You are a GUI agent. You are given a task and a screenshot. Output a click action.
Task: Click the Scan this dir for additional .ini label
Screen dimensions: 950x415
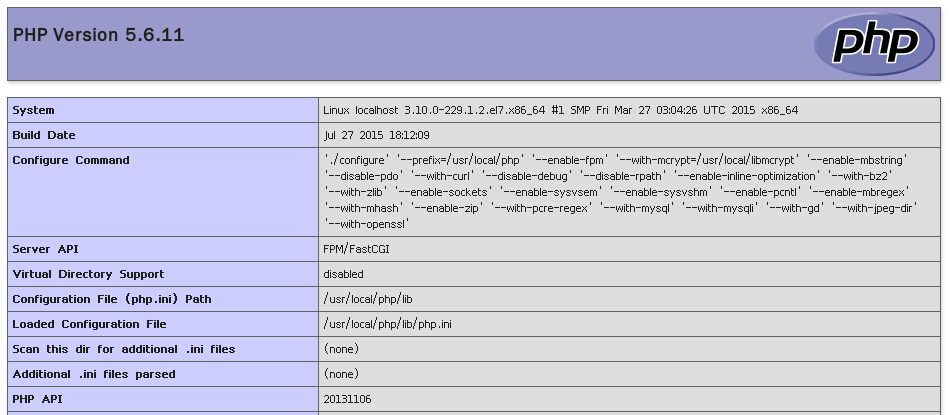click(x=124, y=349)
